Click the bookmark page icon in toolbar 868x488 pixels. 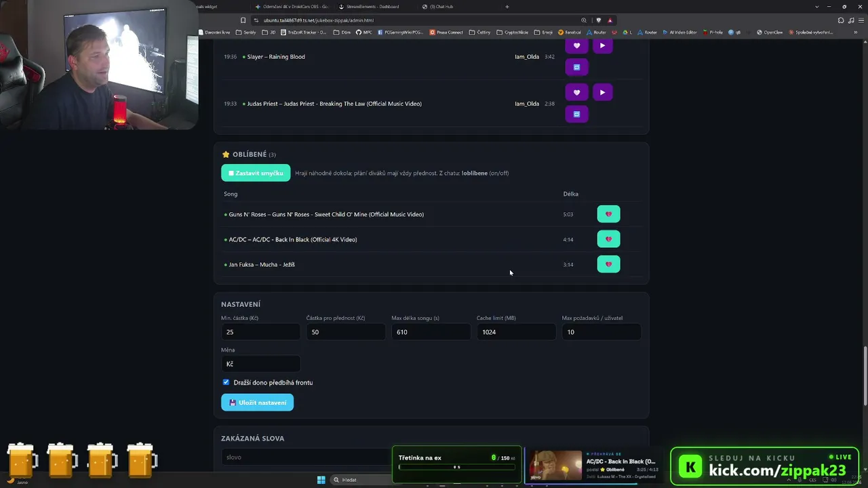[x=243, y=20]
